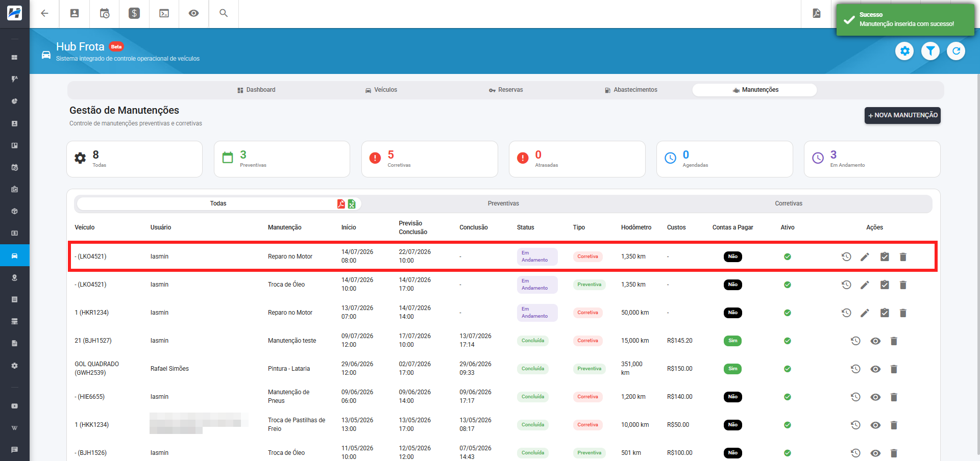
Task: Click the PDF export icon in Todas tab
Action: (x=341, y=204)
